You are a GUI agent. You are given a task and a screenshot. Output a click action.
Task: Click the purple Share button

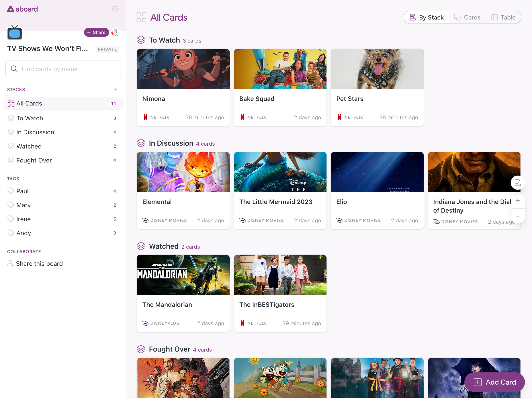(96, 32)
